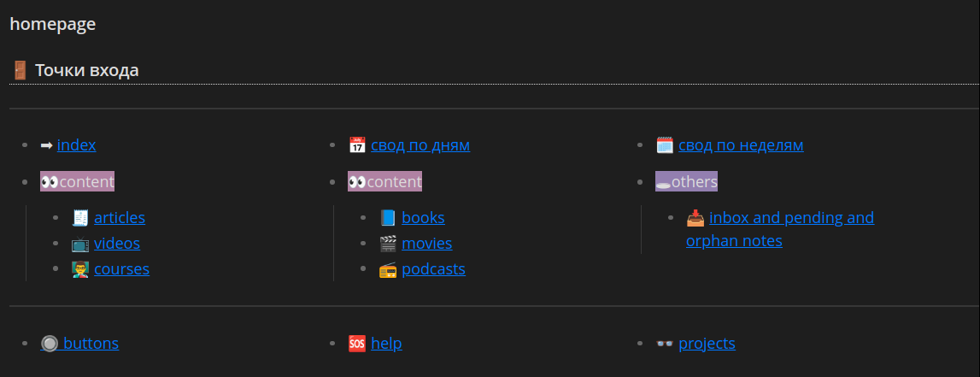Image resolution: width=980 pixels, height=377 pixels.
Task: Open inbox and pending and orphan notes
Action: click(x=780, y=229)
